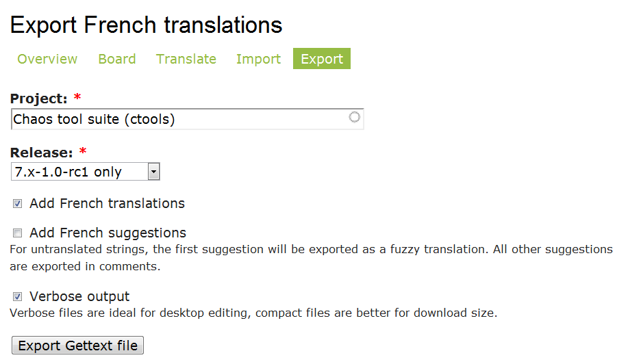
Task: Click the autocomplete throbber icon in Project field
Action: pos(354,117)
